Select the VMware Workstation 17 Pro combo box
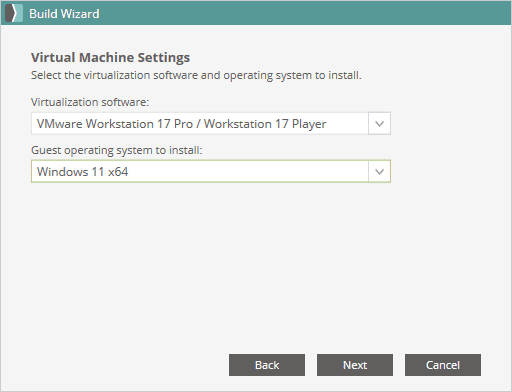 211,124
